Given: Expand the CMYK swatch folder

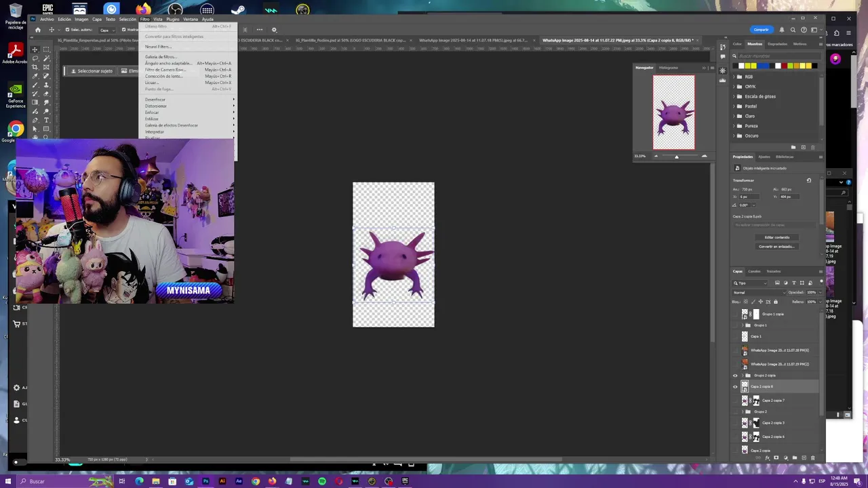Looking at the screenshot, I should pyautogui.click(x=734, y=87).
